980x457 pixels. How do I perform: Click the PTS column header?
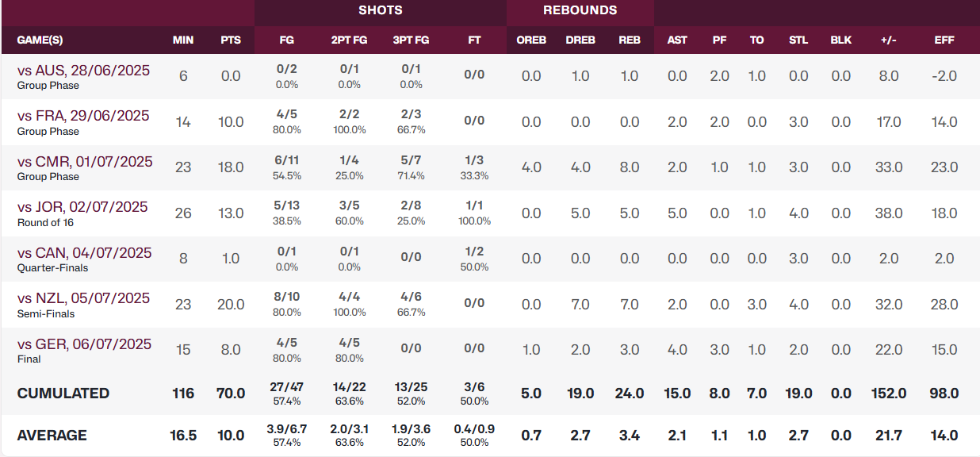pyautogui.click(x=231, y=40)
